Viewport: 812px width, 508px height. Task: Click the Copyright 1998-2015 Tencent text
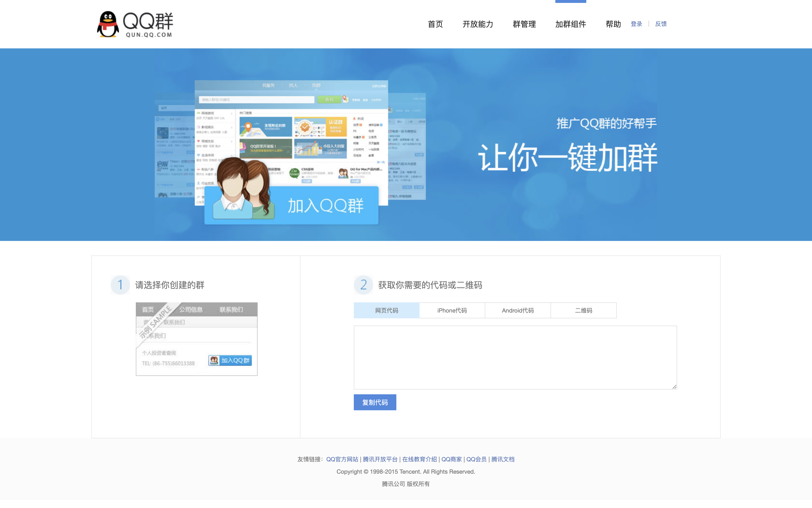(x=406, y=472)
